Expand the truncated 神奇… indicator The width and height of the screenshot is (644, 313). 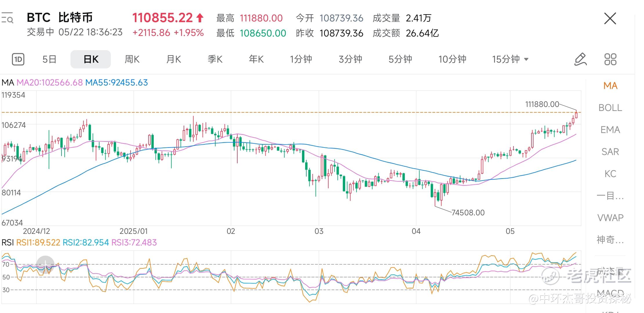click(610, 240)
